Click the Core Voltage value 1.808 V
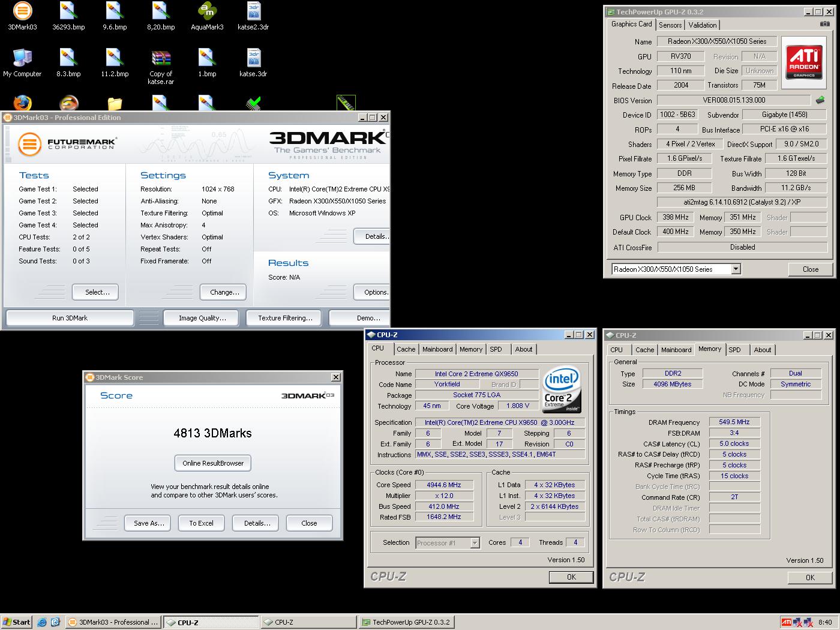The image size is (840, 630). coord(518,406)
